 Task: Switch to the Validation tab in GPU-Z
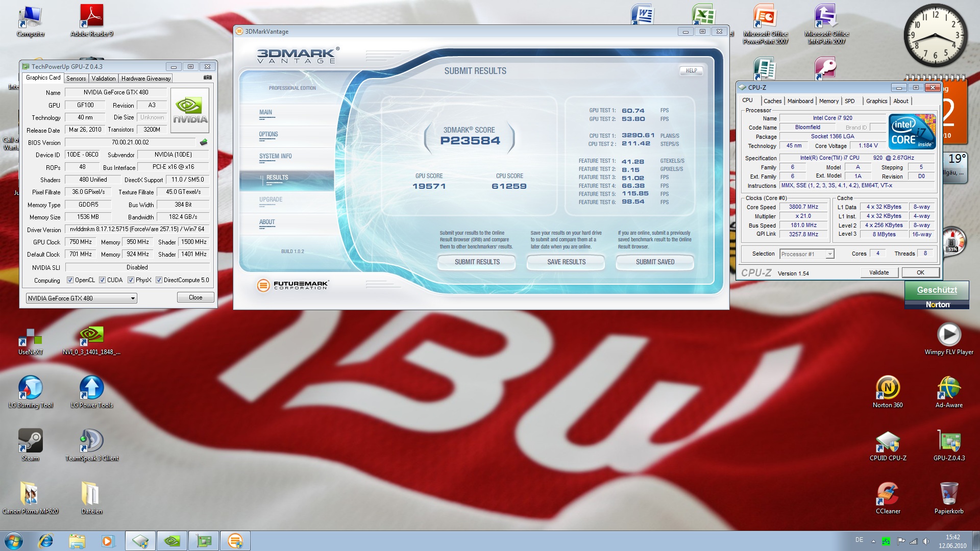[104, 79]
